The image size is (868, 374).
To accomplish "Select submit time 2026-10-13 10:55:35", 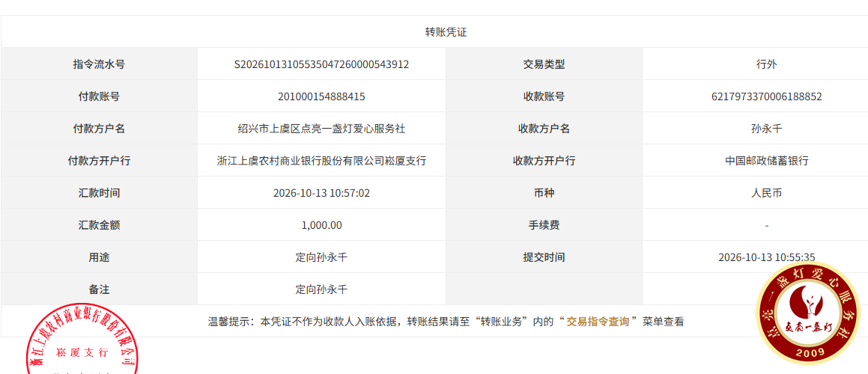I will (x=767, y=257).
